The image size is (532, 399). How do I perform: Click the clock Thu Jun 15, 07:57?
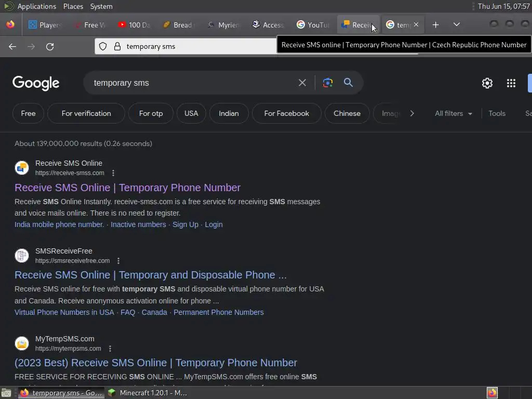point(503,6)
